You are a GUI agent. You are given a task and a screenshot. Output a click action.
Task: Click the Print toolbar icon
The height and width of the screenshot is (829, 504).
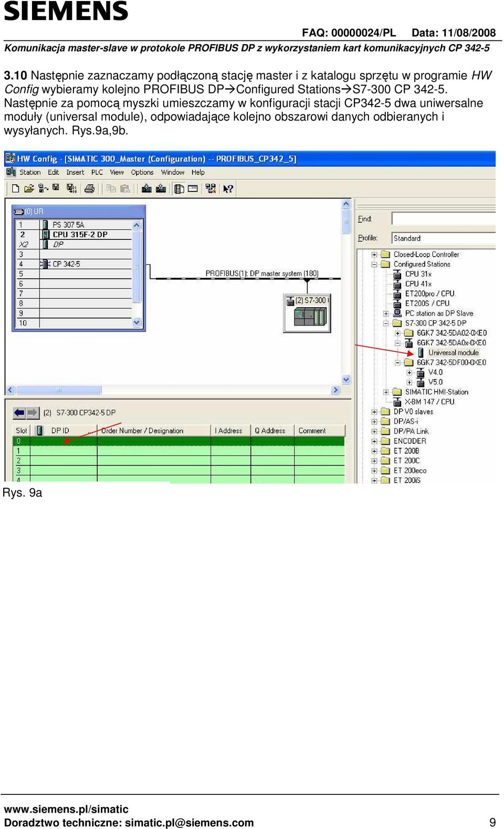89,188
